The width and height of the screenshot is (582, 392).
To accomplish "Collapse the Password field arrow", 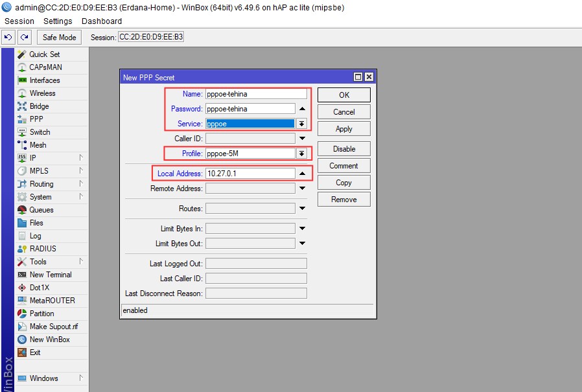I will (x=302, y=109).
